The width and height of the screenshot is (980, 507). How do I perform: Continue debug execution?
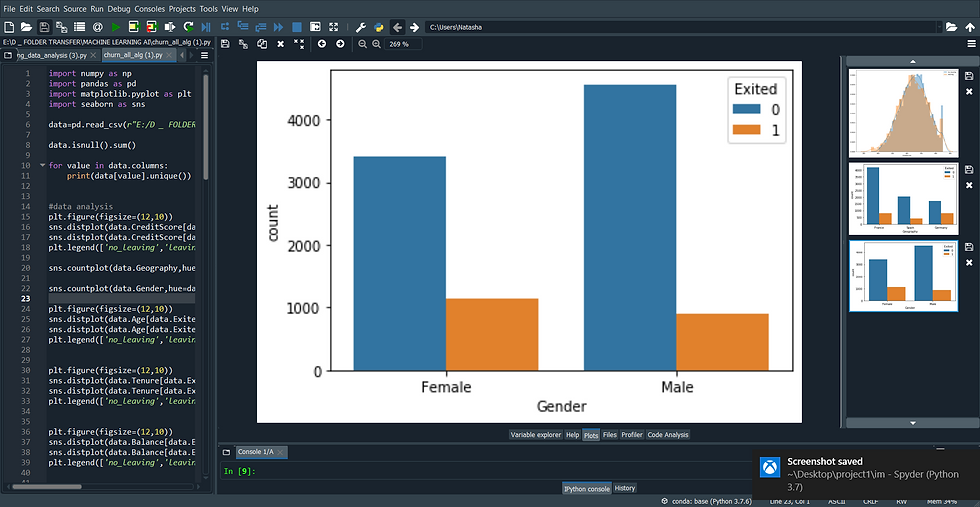pyautogui.click(x=279, y=27)
